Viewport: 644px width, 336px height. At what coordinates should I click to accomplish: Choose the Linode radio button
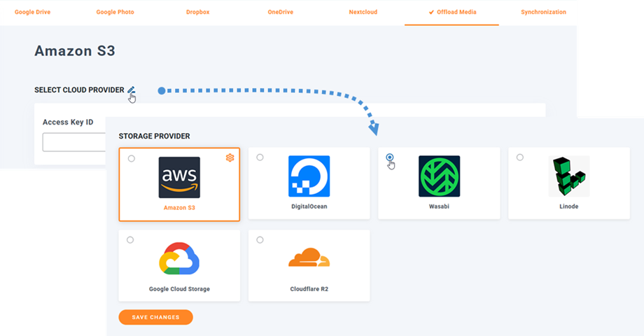(519, 157)
